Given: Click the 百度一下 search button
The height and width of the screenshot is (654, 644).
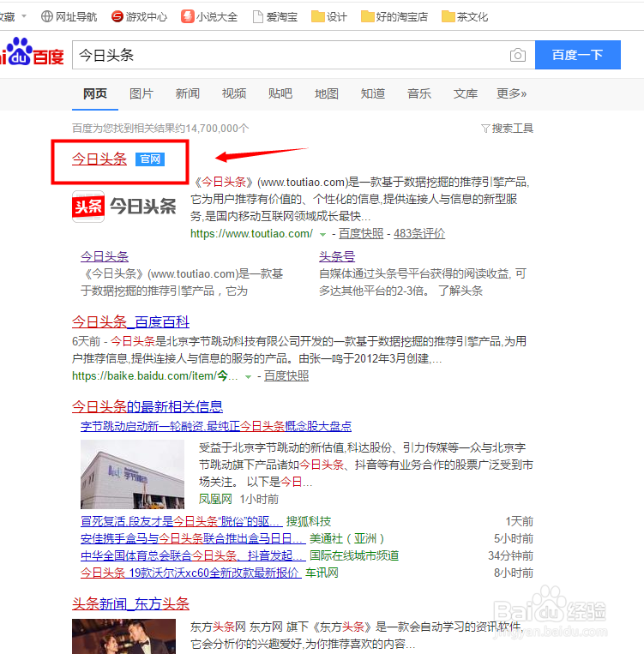Looking at the screenshot, I should tap(578, 55).
